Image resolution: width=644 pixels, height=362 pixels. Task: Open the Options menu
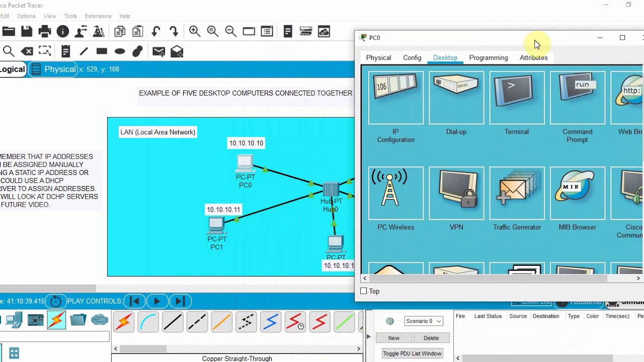tap(26, 16)
